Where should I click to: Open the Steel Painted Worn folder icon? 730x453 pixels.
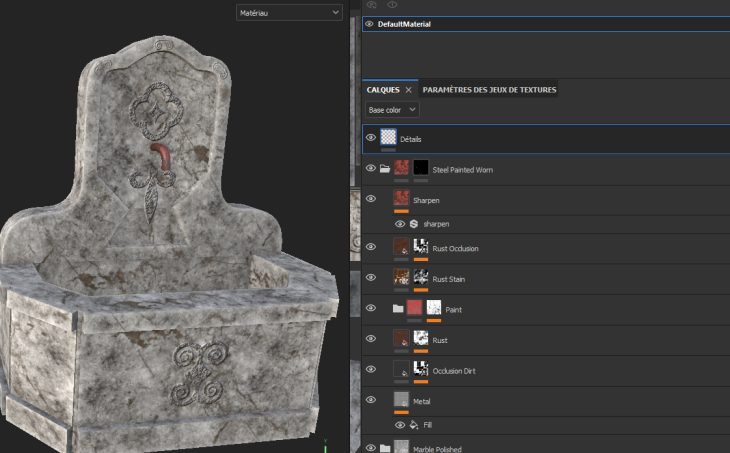pyautogui.click(x=385, y=168)
